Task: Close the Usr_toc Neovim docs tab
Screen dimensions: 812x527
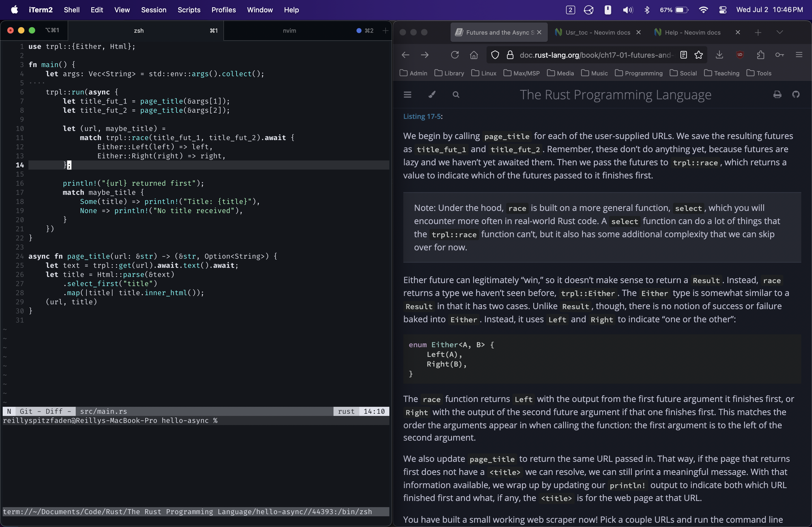Action: (638, 32)
